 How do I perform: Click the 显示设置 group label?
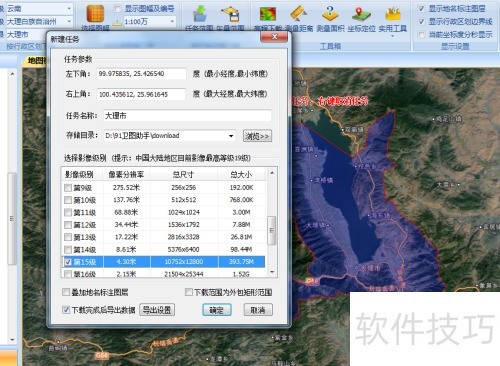(455, 46)
